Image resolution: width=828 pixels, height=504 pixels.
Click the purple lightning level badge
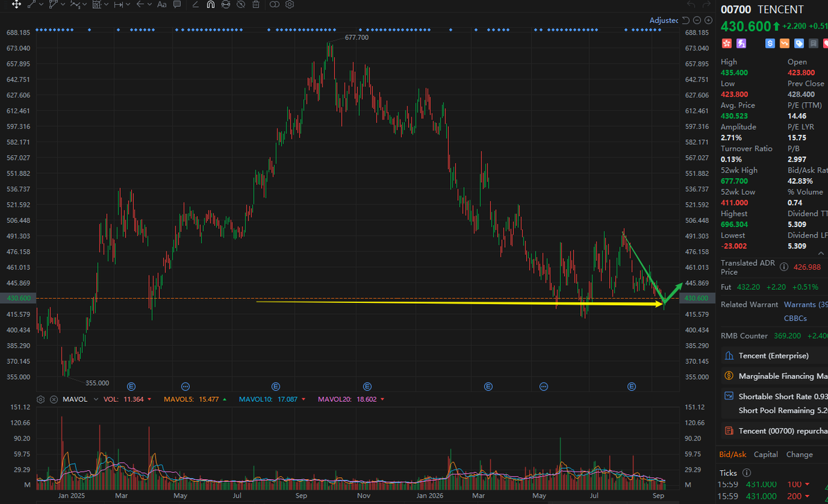[x=742, y=43]
